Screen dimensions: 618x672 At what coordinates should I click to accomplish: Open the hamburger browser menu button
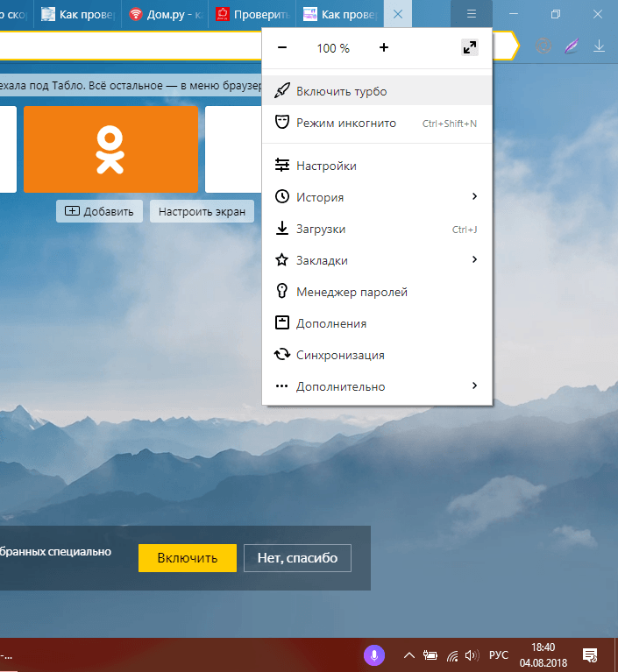(472, 14)
